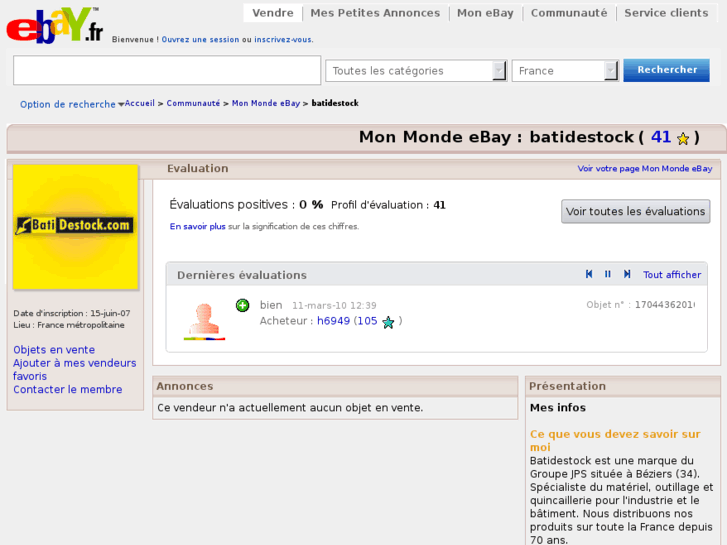Click Objets en vente link
Screen dimensions: 727x545
click(x=54, y=350)
